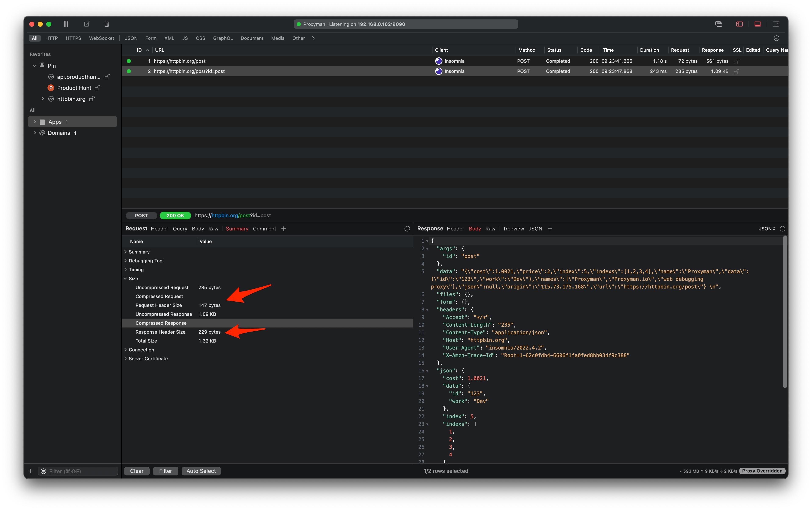Add a new tab in Request panel
Screen dimensions: 812x510
(x=284, y=229)
